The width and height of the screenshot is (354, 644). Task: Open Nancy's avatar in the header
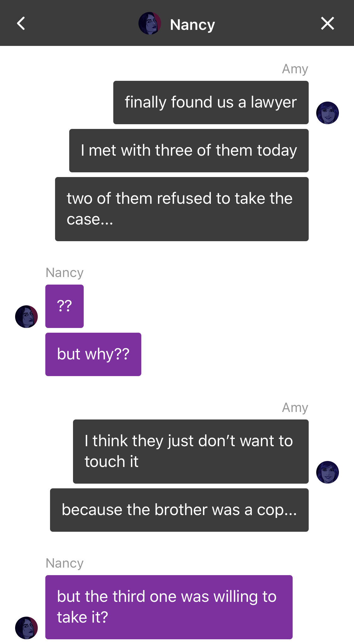[150, 23]
